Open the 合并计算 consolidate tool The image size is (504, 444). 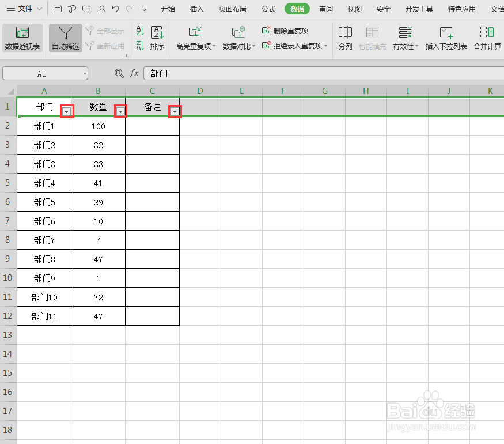pyautogui.click(x=486, y=39)
